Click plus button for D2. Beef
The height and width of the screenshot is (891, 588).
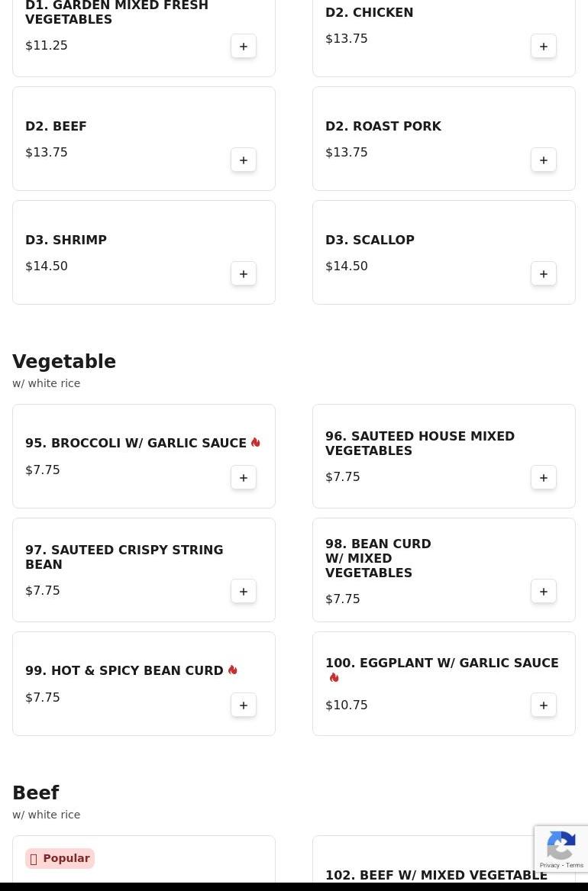pyautogui.click(x=243, y=160)
